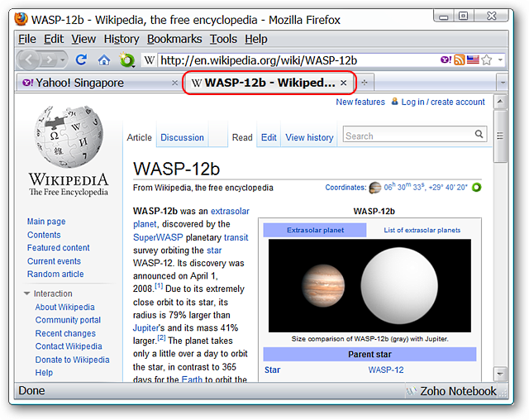Click the Wikipedia globe logo

click(69, 136)
